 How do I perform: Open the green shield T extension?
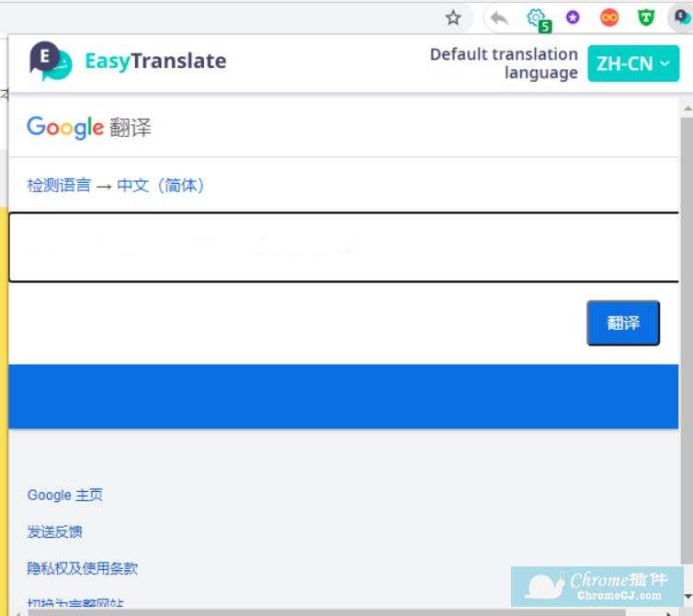[646, 17]
